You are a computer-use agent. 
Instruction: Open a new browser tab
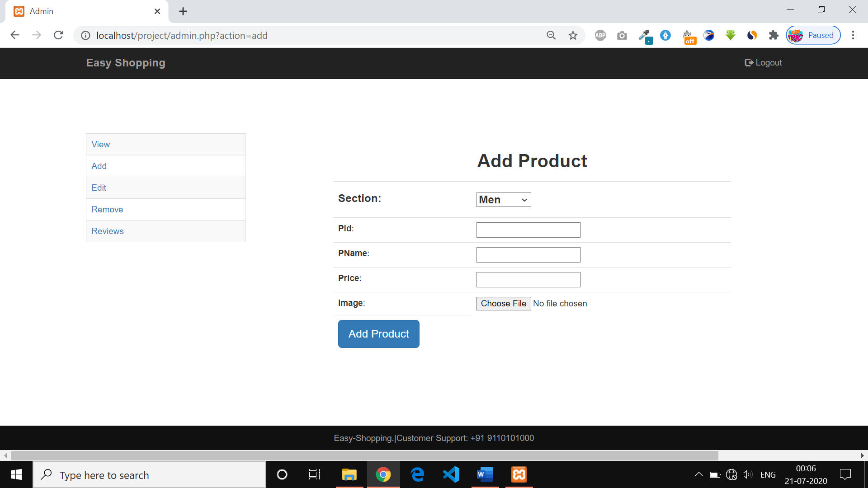click(183, 11)
